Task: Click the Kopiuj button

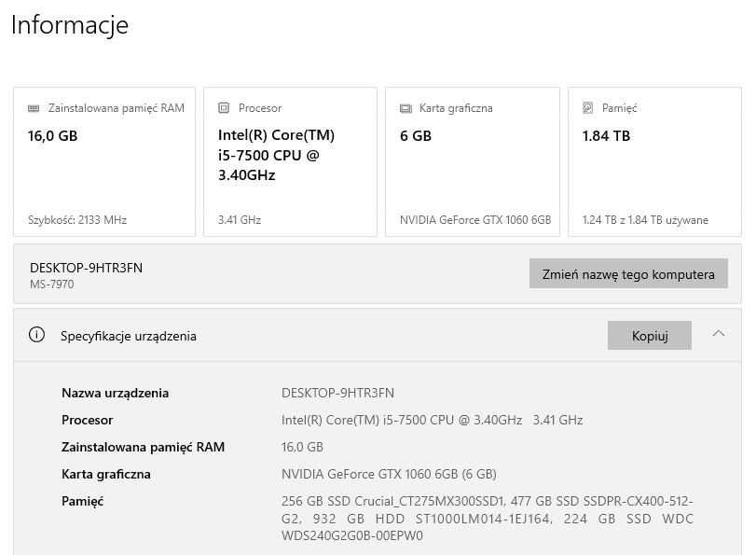Action: (650, 336)
